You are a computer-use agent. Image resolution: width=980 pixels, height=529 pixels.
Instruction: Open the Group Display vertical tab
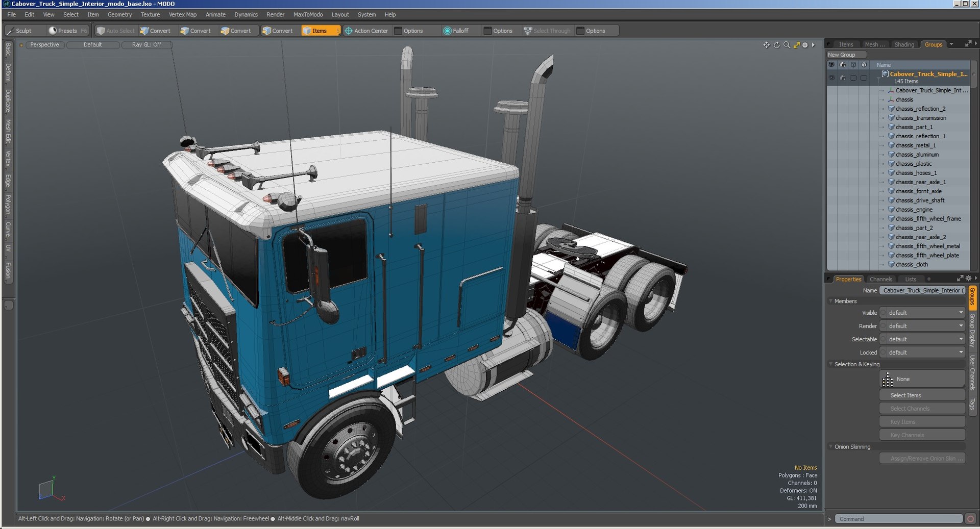972,330
